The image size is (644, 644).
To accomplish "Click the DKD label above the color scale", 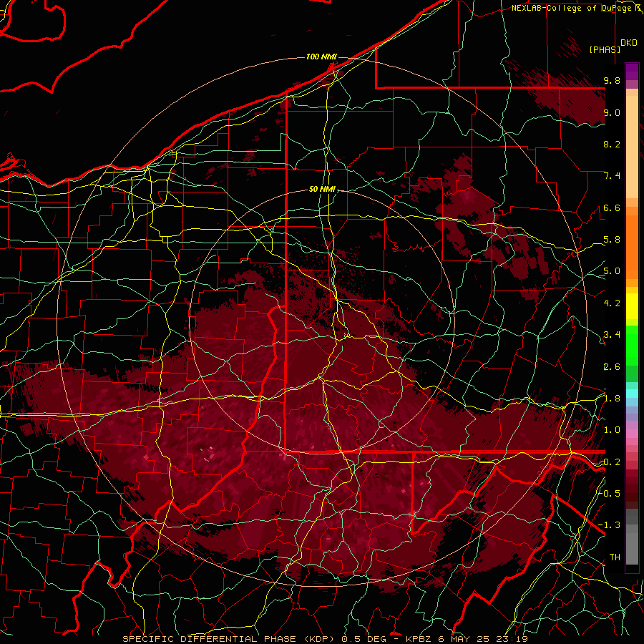I will [629, 43].
